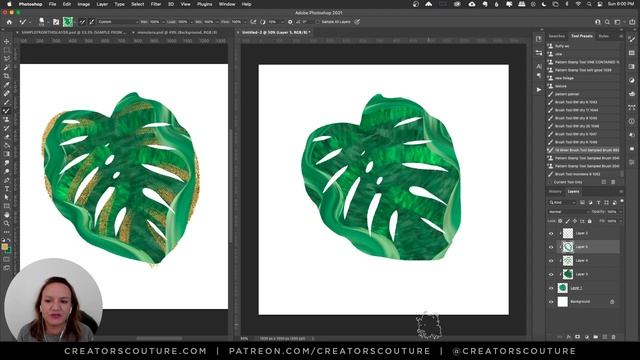The image size is (640, 360).
Task: Open the Brushes panel icon in right dock
Action: click(x=632, y=40)
